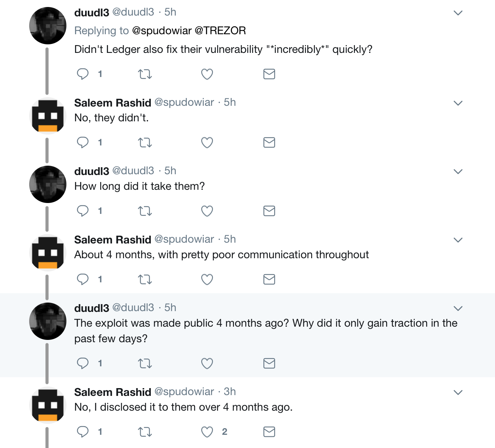The width and height of the screenshot is (495, 448).
Task: Open the @TREZOR mention link
Action: 220,31
